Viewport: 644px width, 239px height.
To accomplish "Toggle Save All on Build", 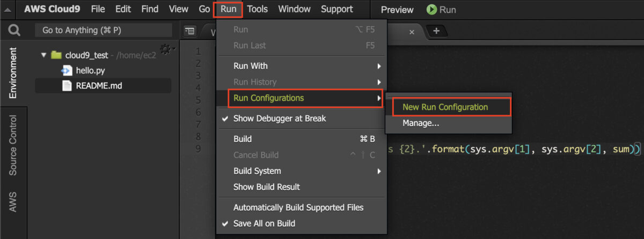I will pos(264,223).
